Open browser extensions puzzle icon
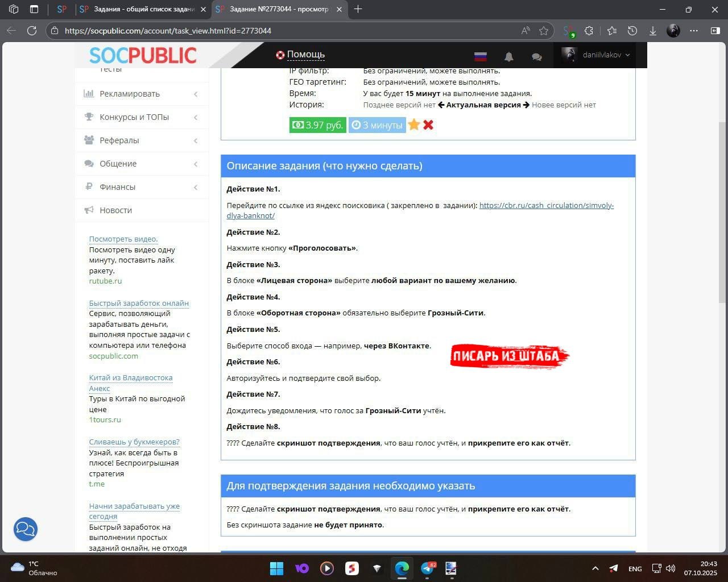The image size is (728, 582). point(589,31)
